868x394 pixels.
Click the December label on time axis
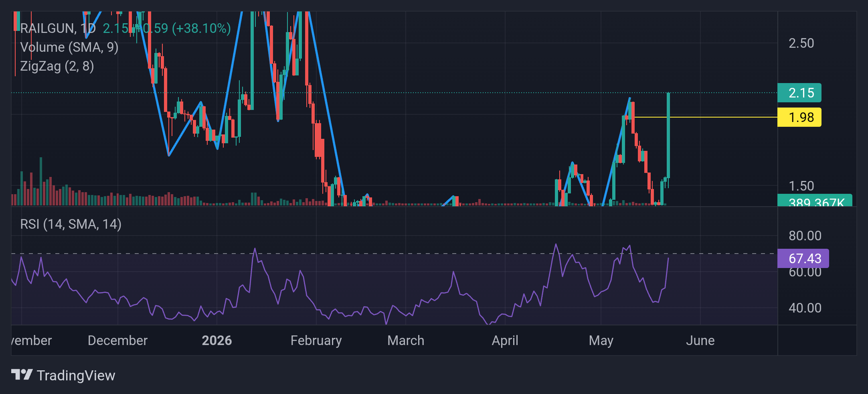coord(117,341)
